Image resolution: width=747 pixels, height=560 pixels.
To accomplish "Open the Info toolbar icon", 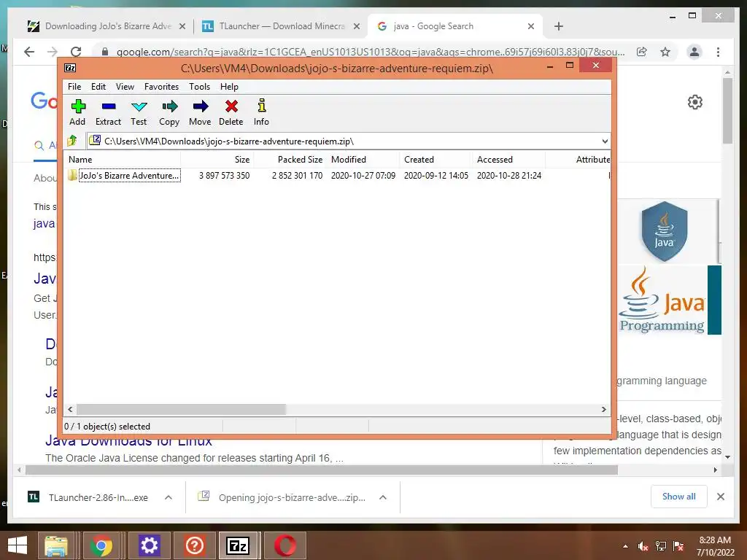I will tap(261, 112).
